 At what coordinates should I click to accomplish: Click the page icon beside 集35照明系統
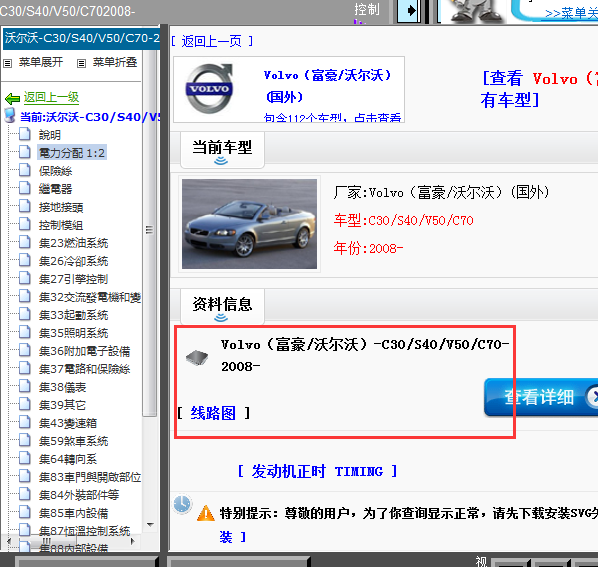tap(25, 332)
